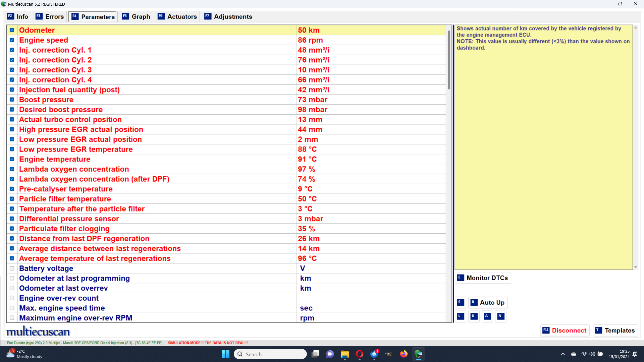Check Maximum engine over-rev RPM checkbox
The image size is (644, 362).
pos(12,318)
